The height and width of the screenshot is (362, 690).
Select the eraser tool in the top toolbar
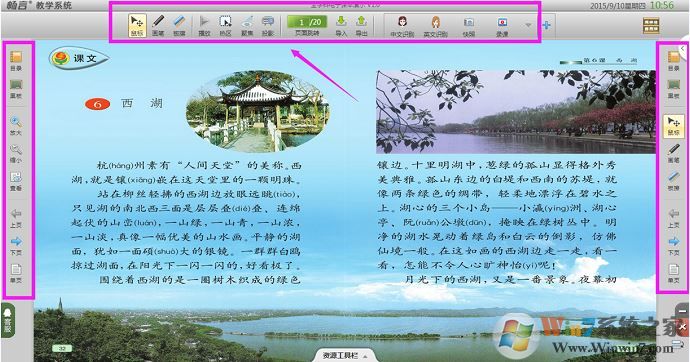pos(179,25)
